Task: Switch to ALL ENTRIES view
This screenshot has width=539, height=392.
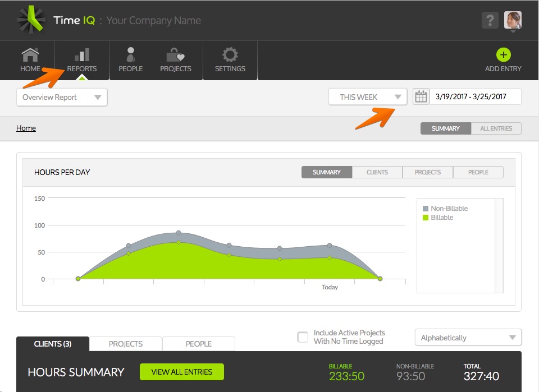Action: pyautogui.click(x=496, y=128)
